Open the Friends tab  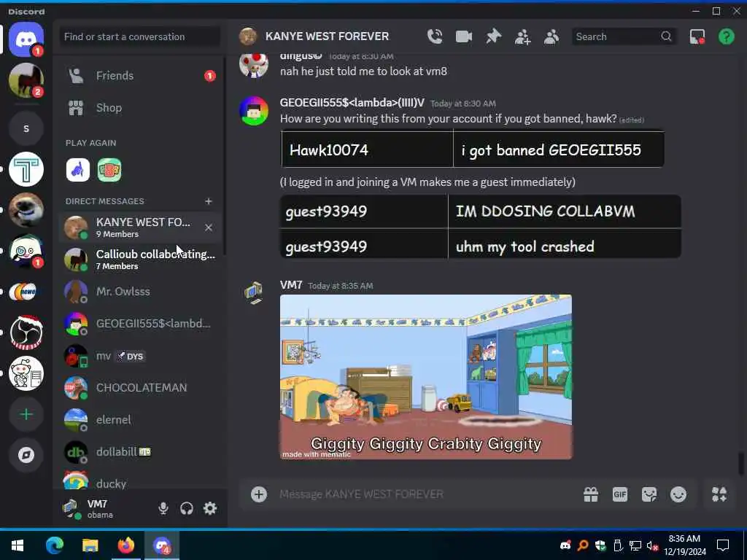click(141, 76)
